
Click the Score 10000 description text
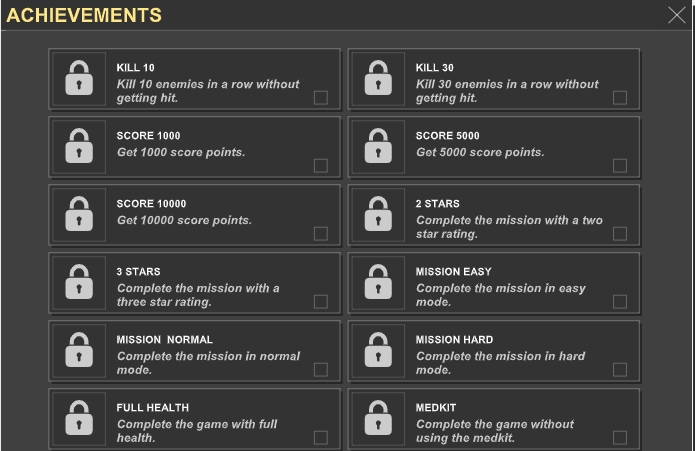coord(184,220)
